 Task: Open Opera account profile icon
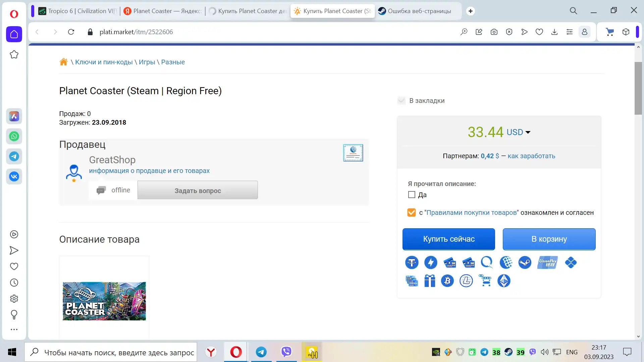(x=584, y=32)
